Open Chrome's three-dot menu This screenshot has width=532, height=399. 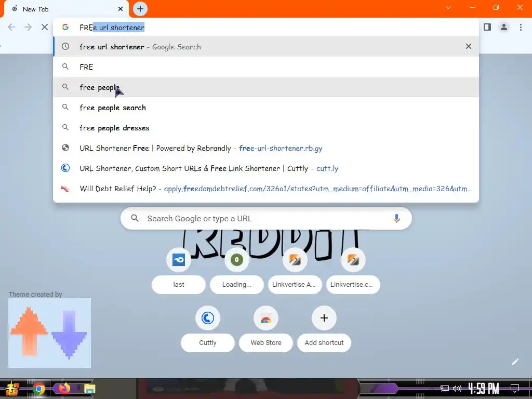coord(521,27)
